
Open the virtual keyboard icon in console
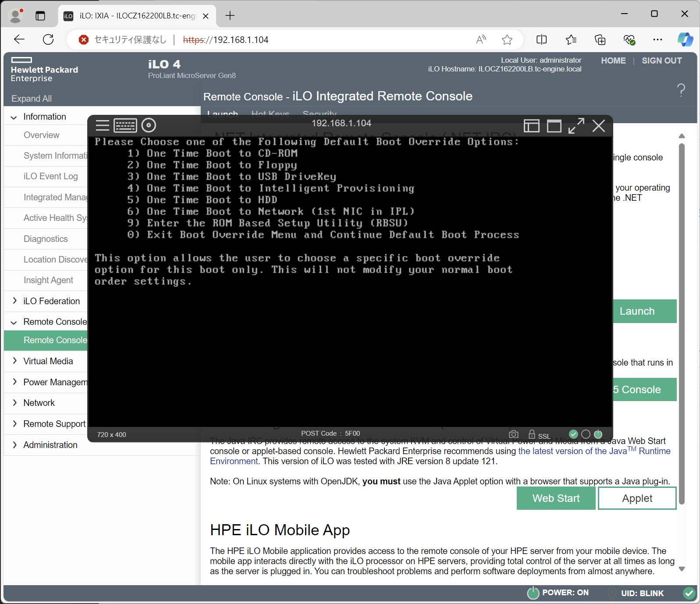(x=125, y=125)
